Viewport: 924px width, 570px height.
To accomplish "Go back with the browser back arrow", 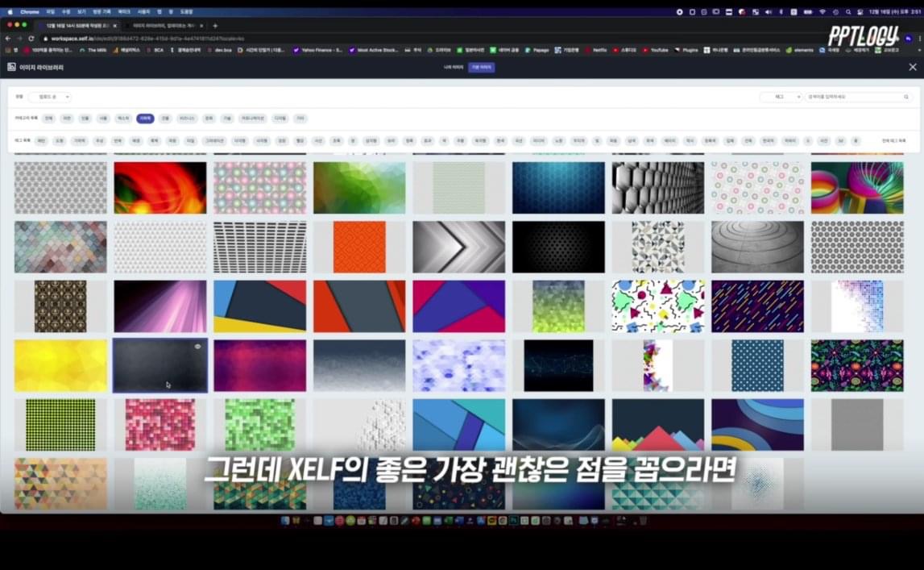I will (8, 39).
